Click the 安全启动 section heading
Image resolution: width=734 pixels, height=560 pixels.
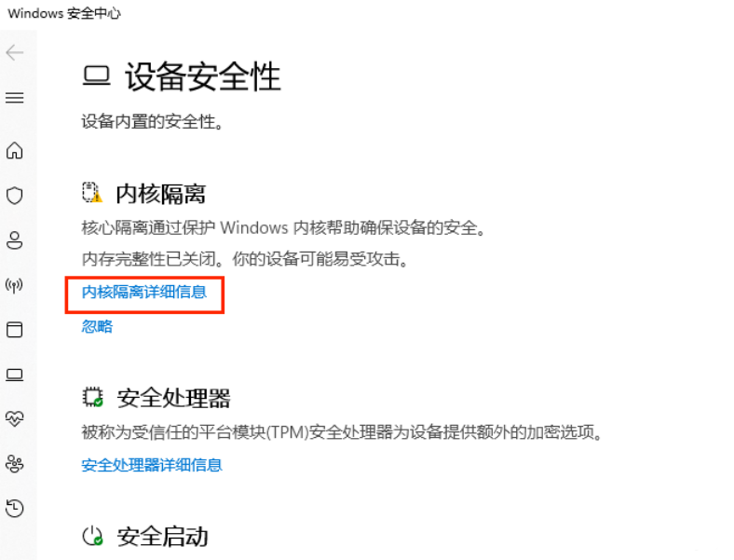[x=162, y=537]
